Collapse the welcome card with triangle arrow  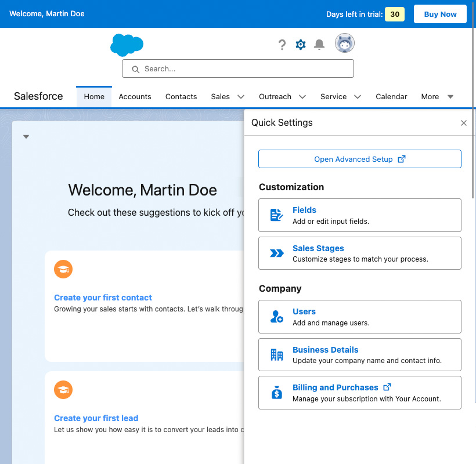(26, 137)
